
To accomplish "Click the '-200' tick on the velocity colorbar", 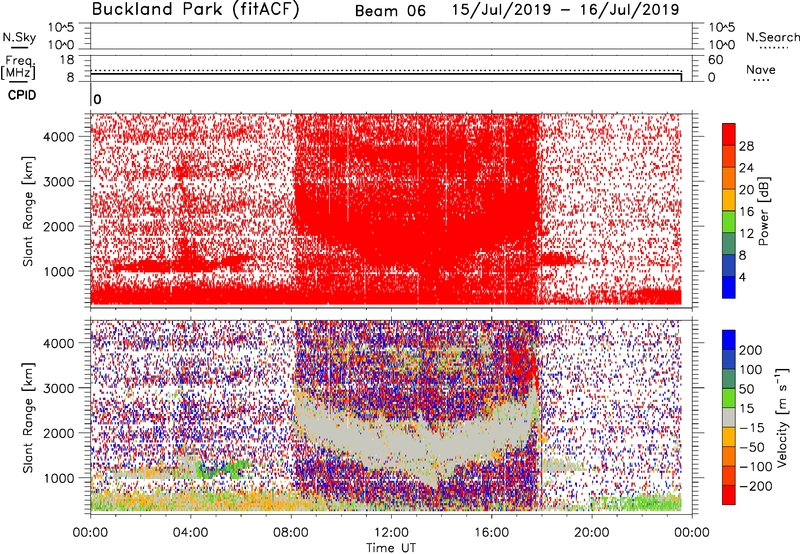I will (756, 486).
